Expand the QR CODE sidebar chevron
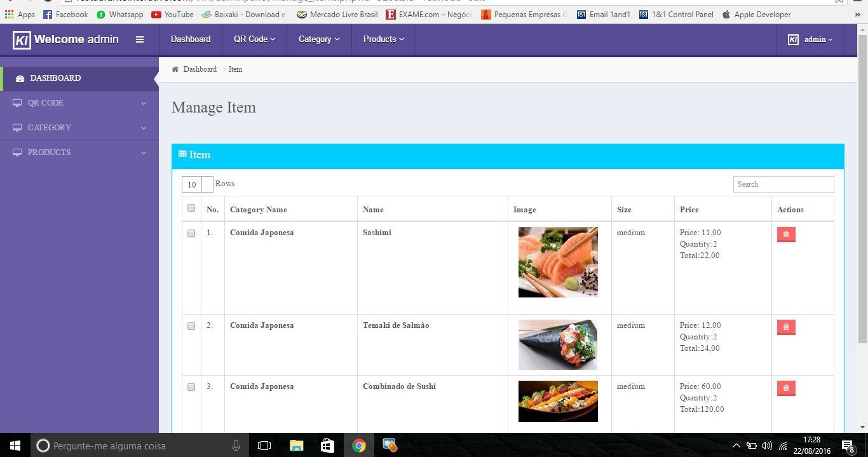Image resolution: width=868 pixels, height=457 pixels. 144,103
